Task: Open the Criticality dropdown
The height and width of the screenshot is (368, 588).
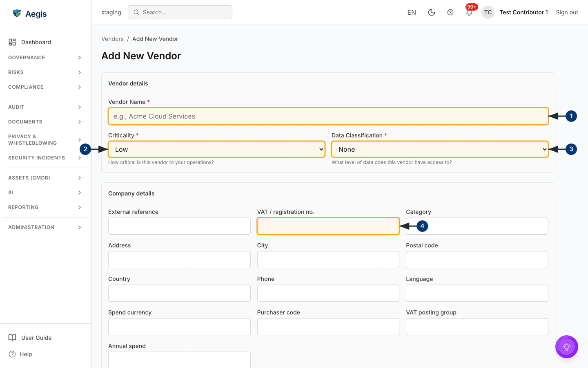Action: click(x=216, y=149)
